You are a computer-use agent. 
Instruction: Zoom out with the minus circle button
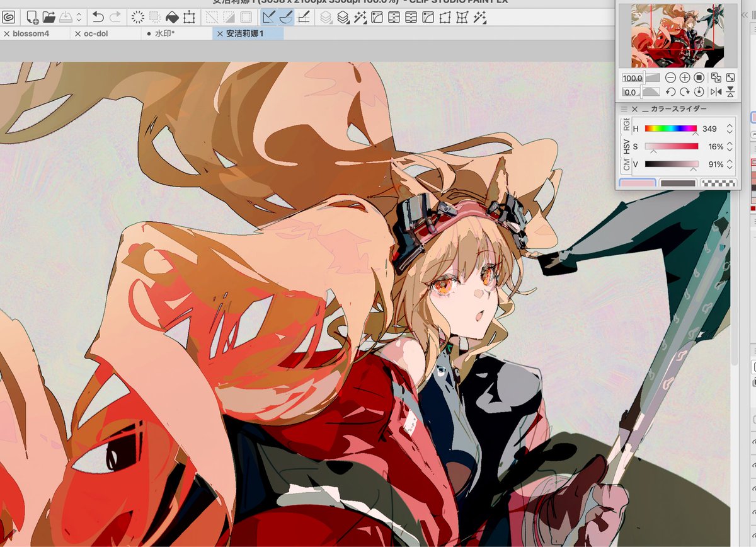(x=670, y=78)
